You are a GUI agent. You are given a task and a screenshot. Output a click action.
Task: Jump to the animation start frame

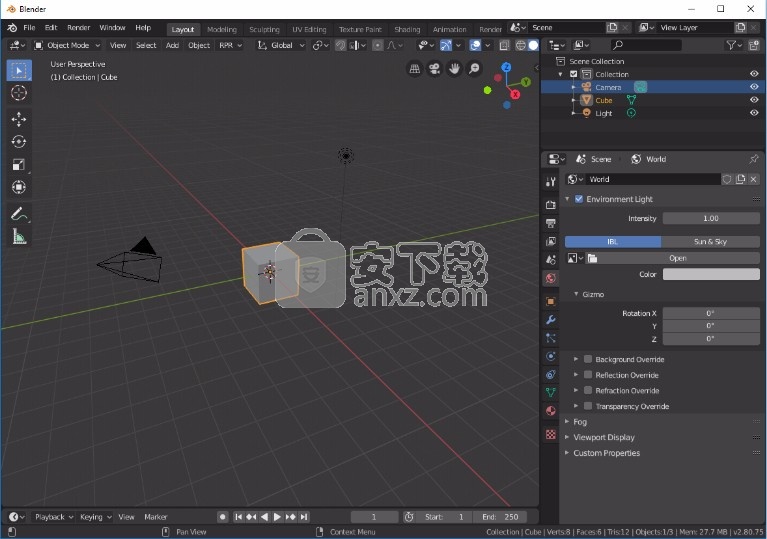238,517
